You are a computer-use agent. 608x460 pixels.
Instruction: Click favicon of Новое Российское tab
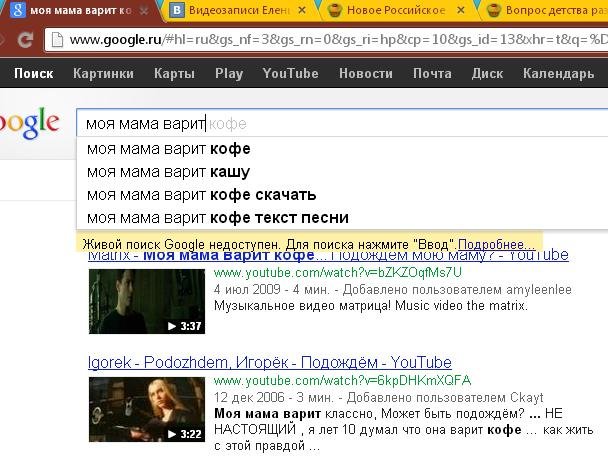[x=334, y=10]
